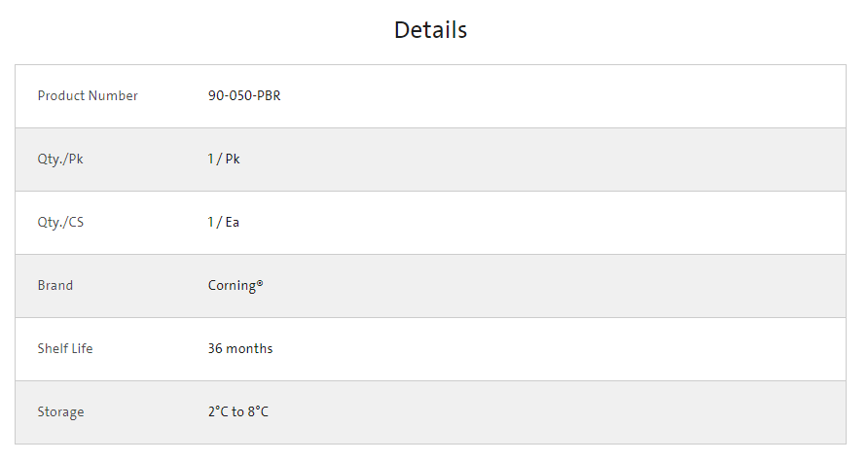Click empty area of Brand row
The width and height of the screenshot is (868, 463).
coord(554,286)
